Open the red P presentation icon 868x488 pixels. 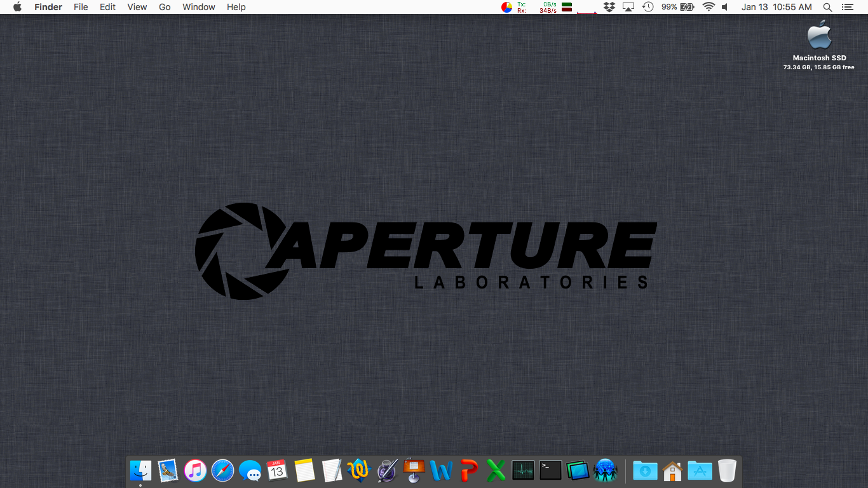[468, 471]
